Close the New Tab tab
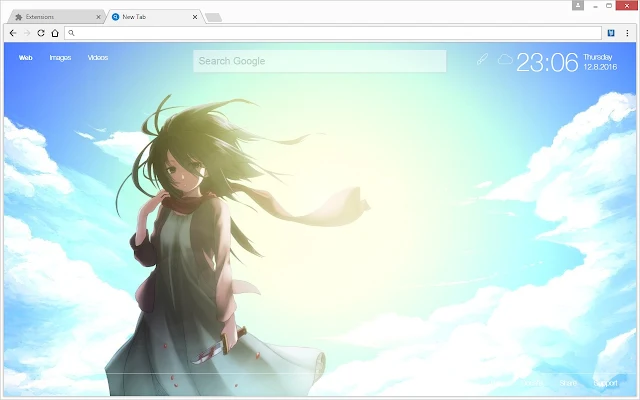The image size is (640, 400). pyautogui.click(x=195, y=17)
